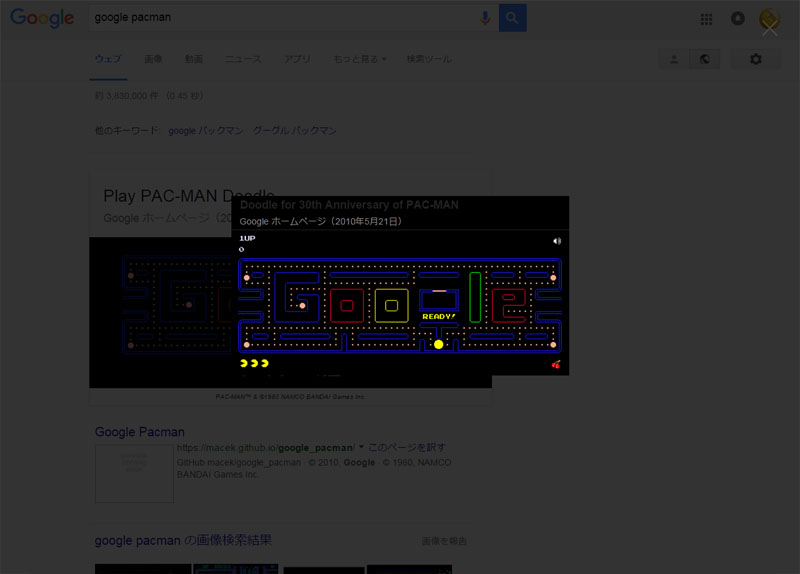Select the ウェブ tab
Viewport: 800px width, 574px height.
(x=108, y=59)
